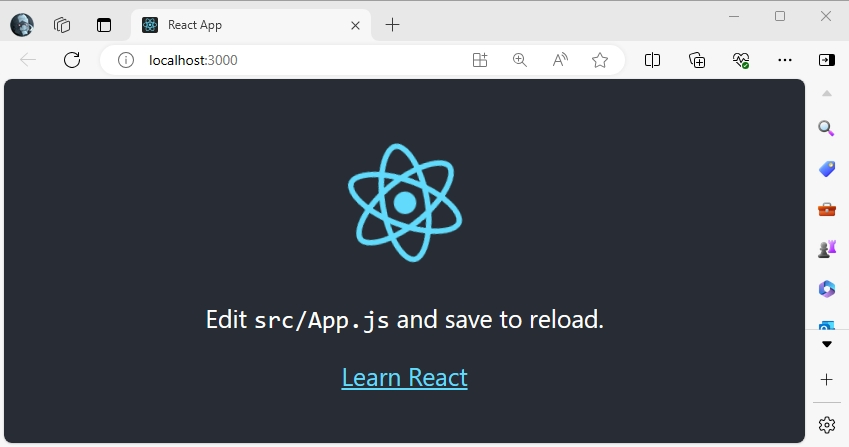Close the browser window
This screenshot has width=849, height=447.
[x=826, y=16]
